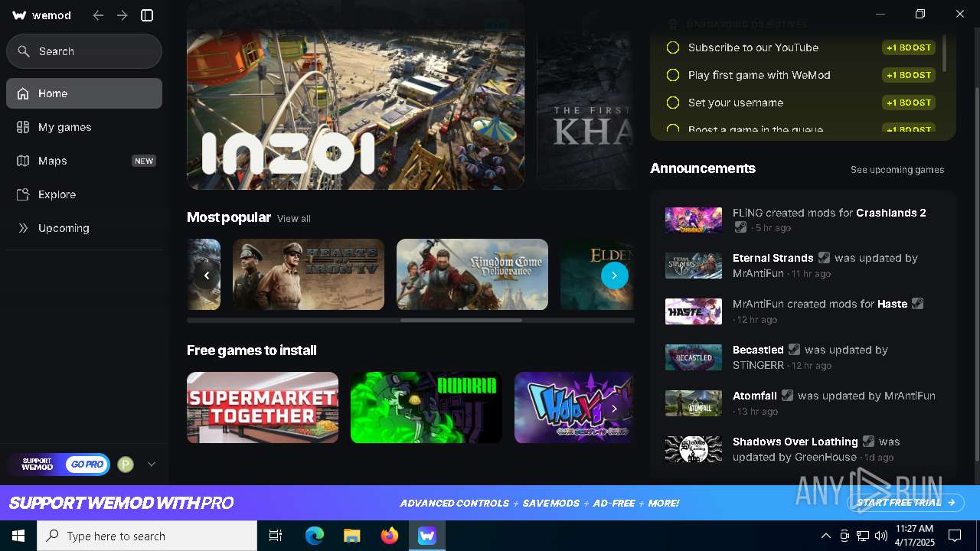Click the Atomfall announcement thumbnail
980x551 pixels.
click(x=694, y=403)
